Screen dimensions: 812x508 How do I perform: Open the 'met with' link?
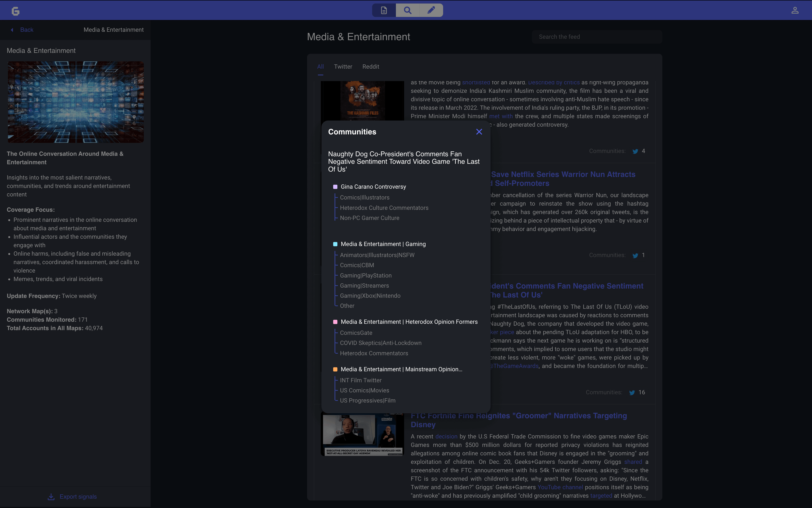[501, 116]
